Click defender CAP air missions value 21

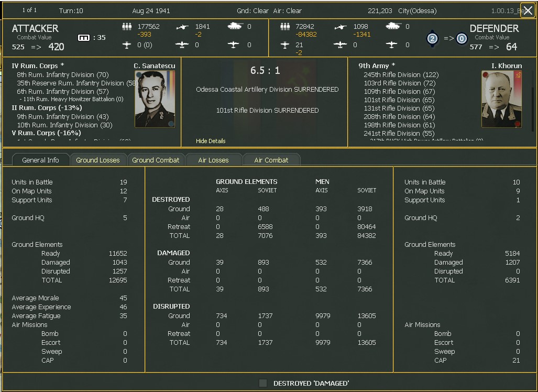(516, 360)
